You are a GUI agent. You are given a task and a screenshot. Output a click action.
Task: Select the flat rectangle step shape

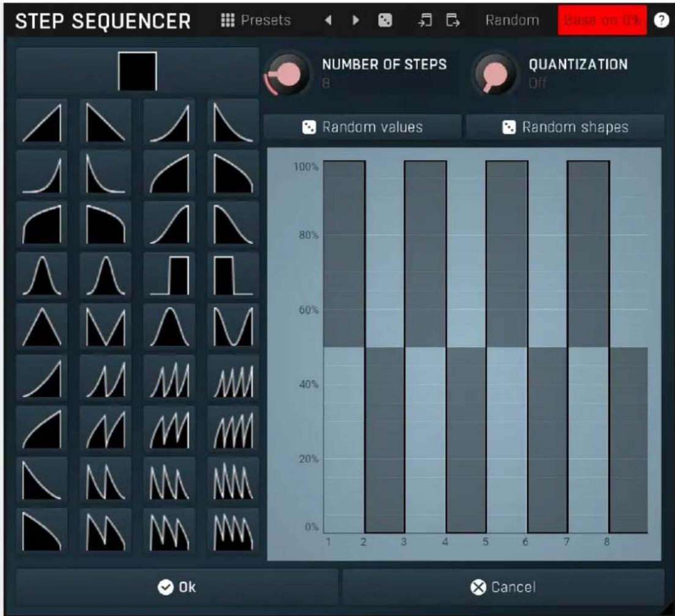(x=137, y=72)
